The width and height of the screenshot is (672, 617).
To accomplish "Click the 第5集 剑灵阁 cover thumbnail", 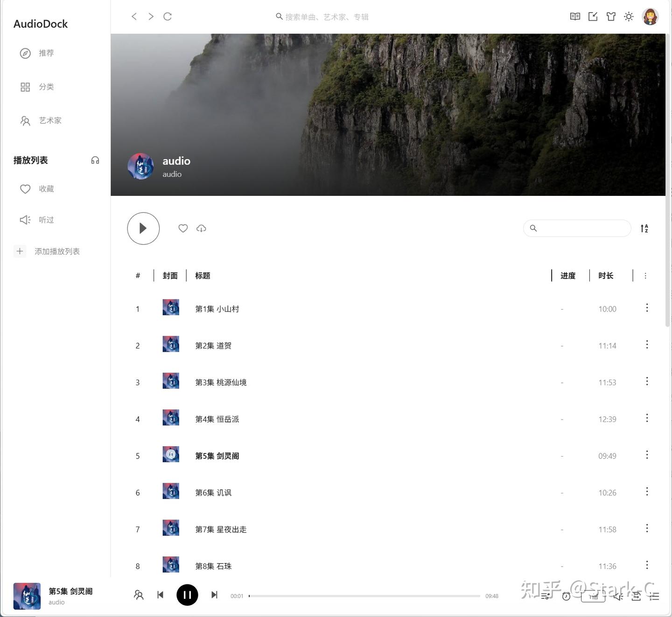I will (x=171, y=454).
